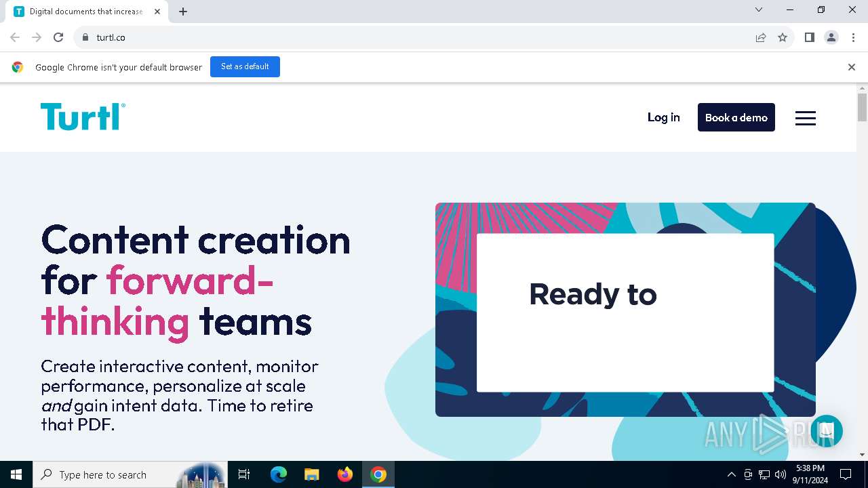Open File Explorer from taskbar
This screenshot has width=868, height=488.
311,474
